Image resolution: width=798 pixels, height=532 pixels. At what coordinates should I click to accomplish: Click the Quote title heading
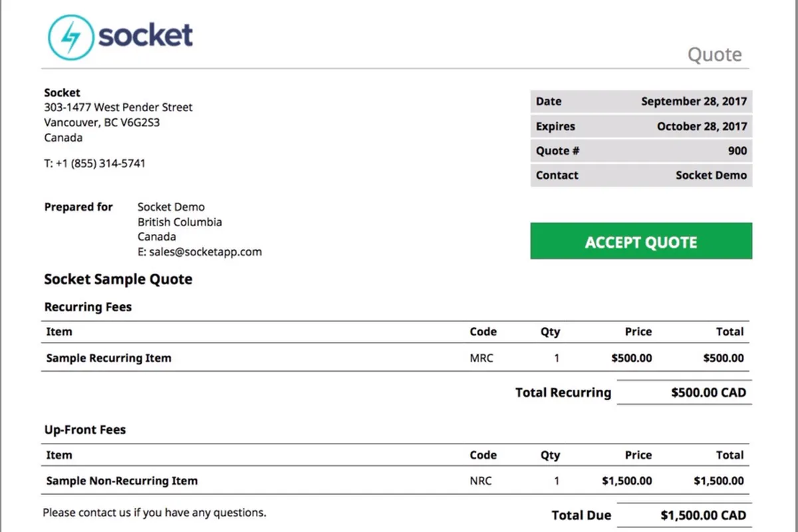click(714, 55)
